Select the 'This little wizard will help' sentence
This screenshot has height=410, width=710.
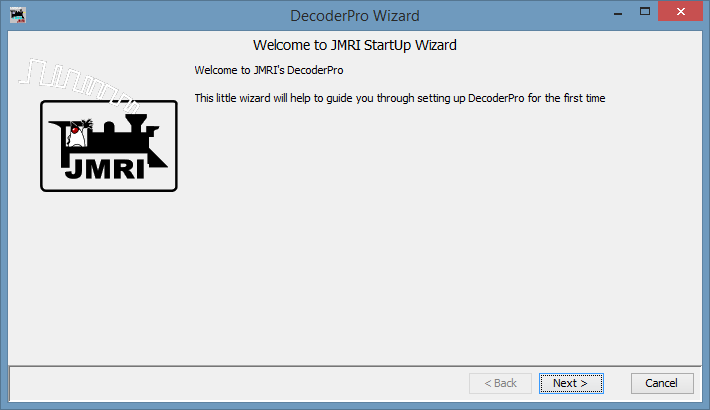pos(400,98)
